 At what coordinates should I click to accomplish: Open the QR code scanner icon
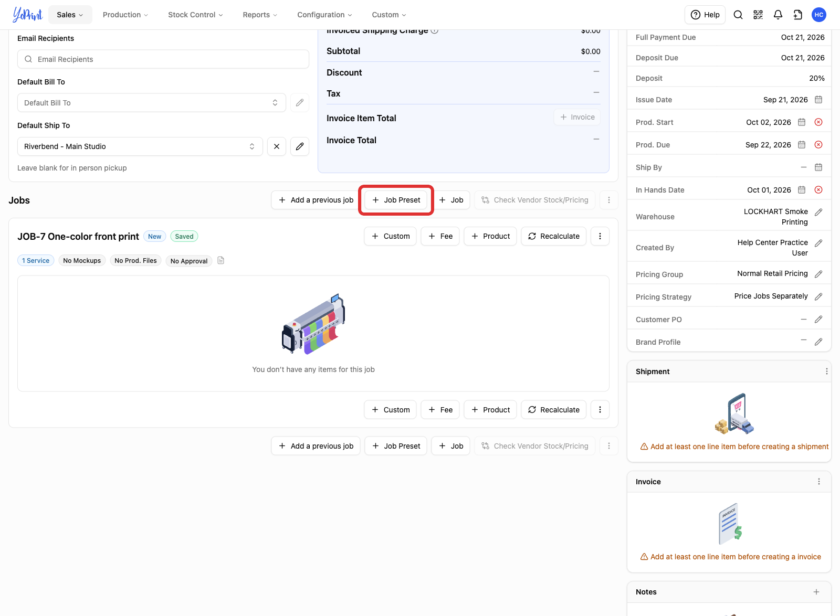click(758, 15)
